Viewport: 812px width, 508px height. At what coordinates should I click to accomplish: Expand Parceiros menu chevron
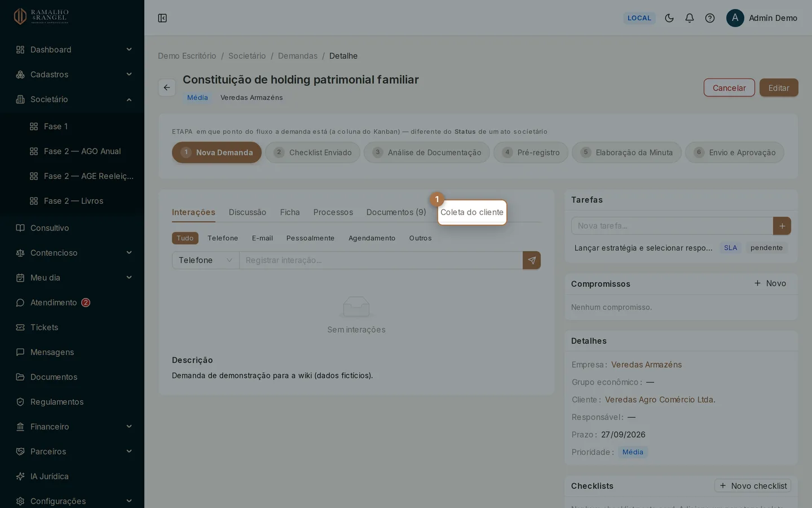[x=129, y=452]
